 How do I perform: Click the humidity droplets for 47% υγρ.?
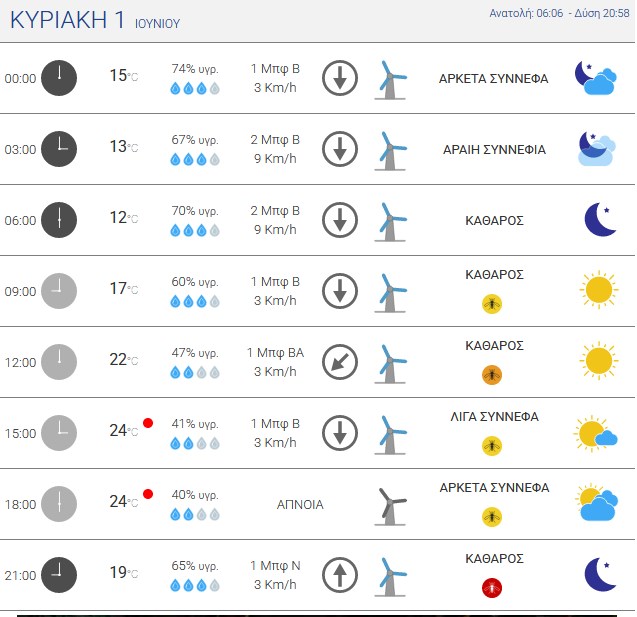pos(195,372)
